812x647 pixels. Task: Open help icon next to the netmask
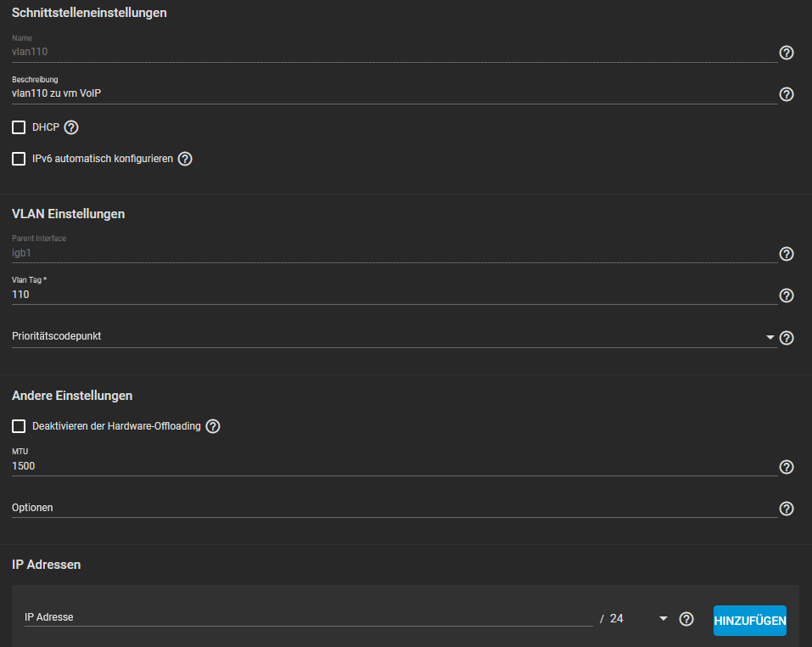(x=686, y=619)
